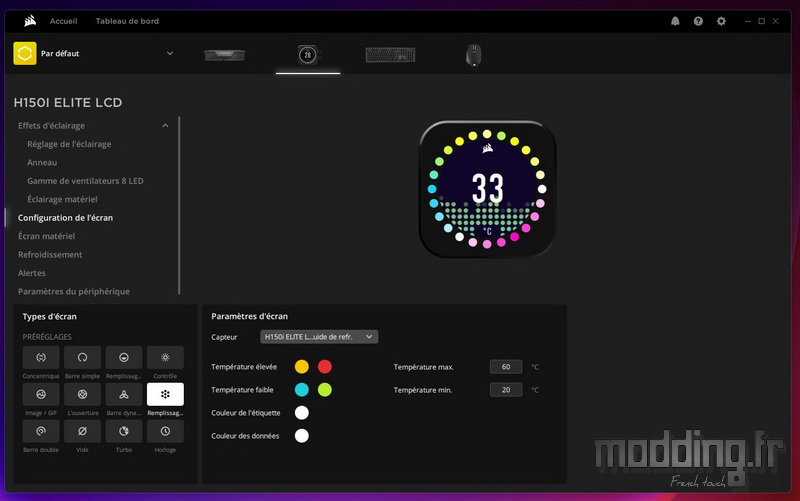Select the L'ouverture screen preset

click(82, 394)
